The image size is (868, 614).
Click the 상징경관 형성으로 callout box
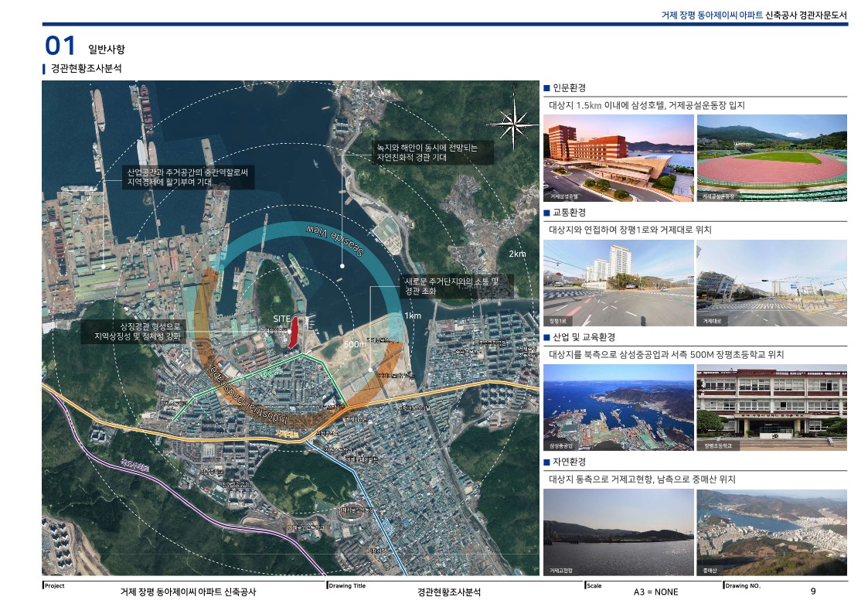(136, 332)
